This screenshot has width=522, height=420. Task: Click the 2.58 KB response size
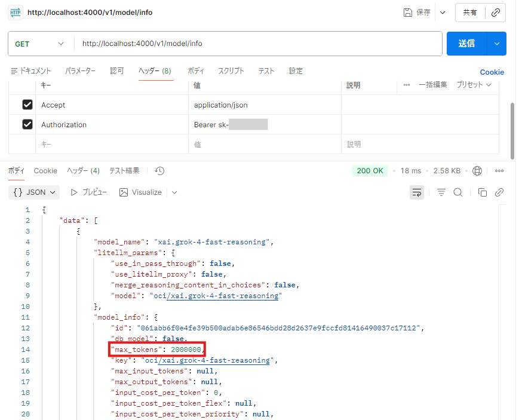point(447,171)
